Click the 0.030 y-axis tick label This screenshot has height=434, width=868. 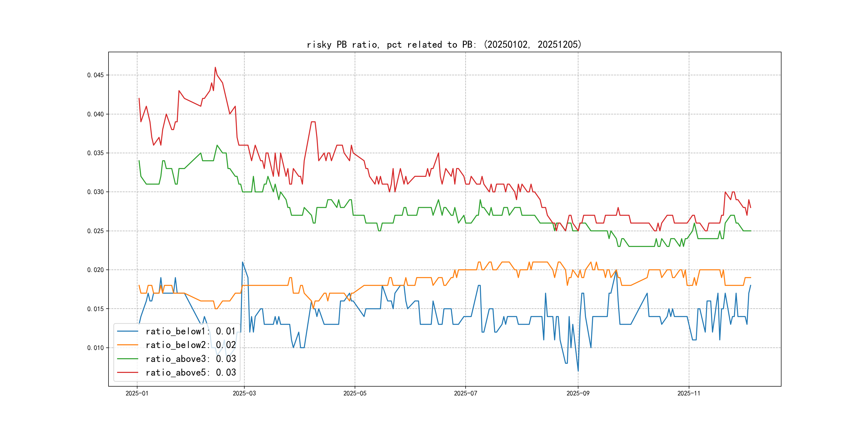(x=95, y=192)
